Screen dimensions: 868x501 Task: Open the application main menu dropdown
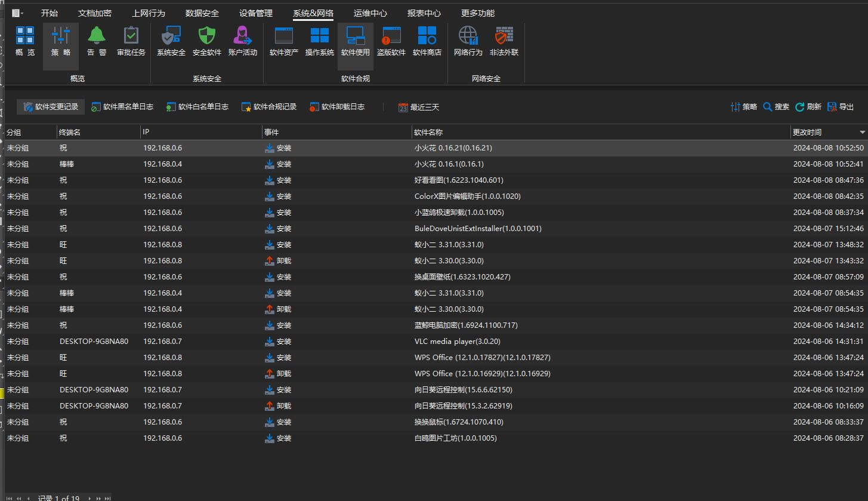point(18,13)
